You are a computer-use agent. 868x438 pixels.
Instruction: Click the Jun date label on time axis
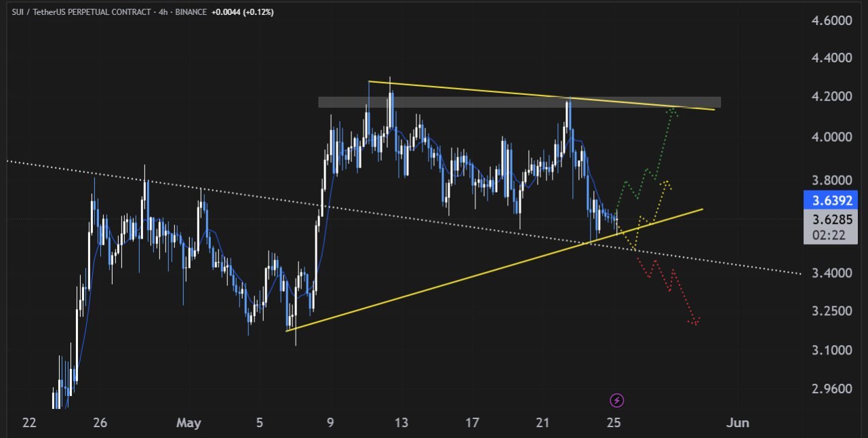[x=738, y=423]
